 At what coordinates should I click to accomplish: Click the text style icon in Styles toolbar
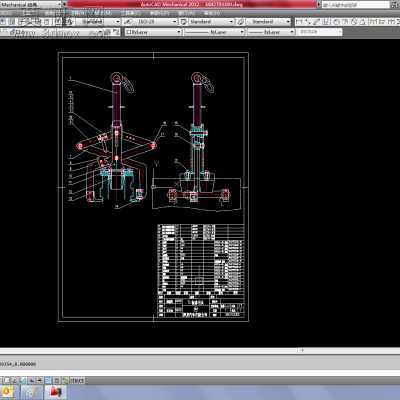coord(69,22)
